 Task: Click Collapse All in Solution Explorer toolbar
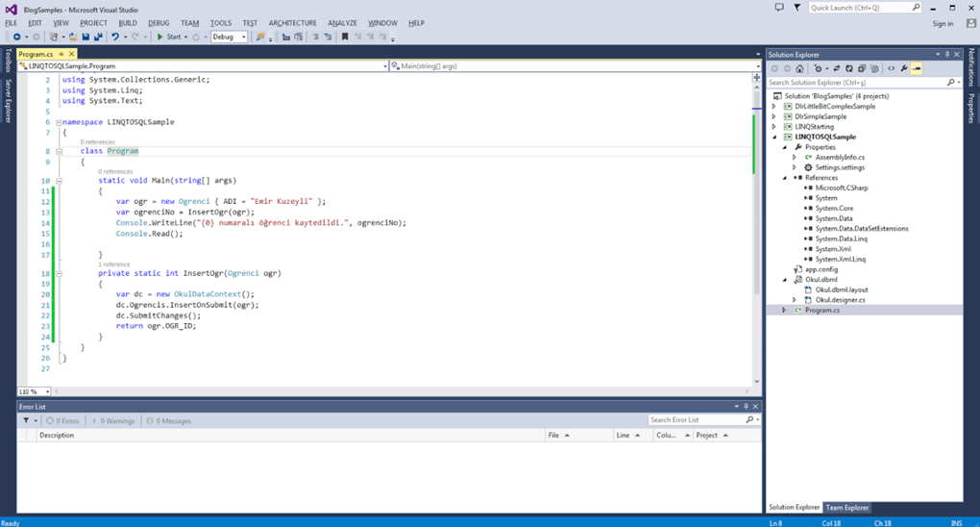861,69
